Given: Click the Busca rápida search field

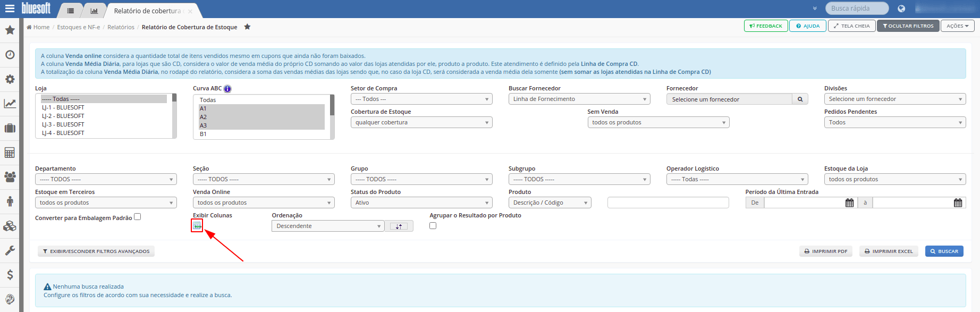Looking at the screenshot, I should tap(857, 9).
